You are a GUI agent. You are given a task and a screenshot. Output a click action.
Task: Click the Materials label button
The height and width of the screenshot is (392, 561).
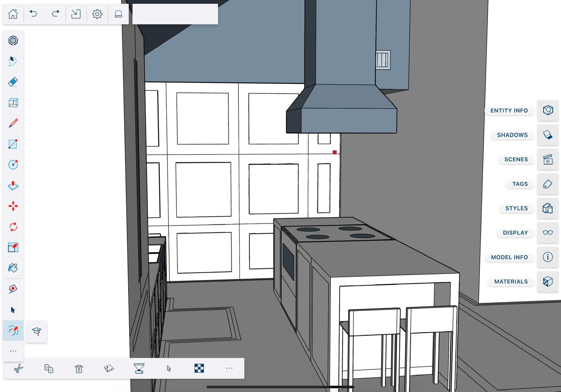click(511, 282)
